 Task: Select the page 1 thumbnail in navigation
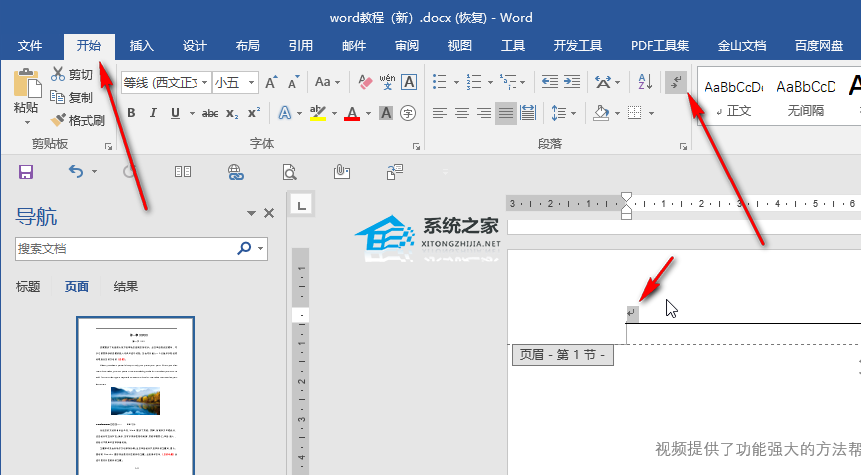(136, 395)
